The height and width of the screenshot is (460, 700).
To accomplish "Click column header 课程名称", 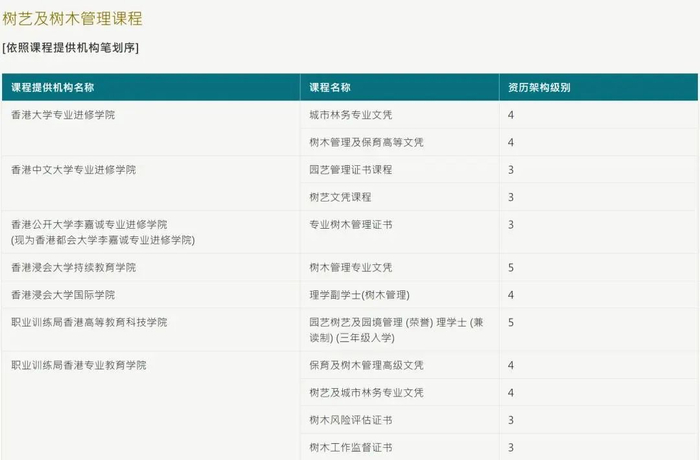I will (x=330, y=88).
